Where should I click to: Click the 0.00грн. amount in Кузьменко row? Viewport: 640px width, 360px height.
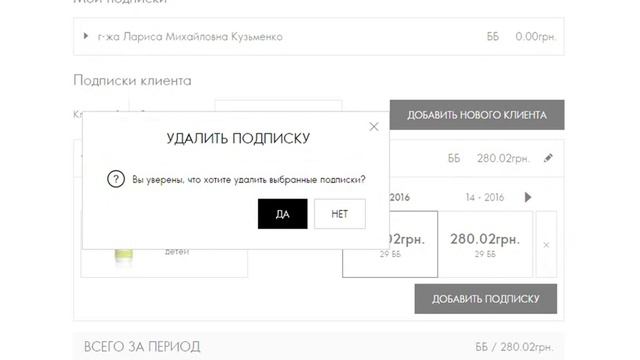pos(536,36)
